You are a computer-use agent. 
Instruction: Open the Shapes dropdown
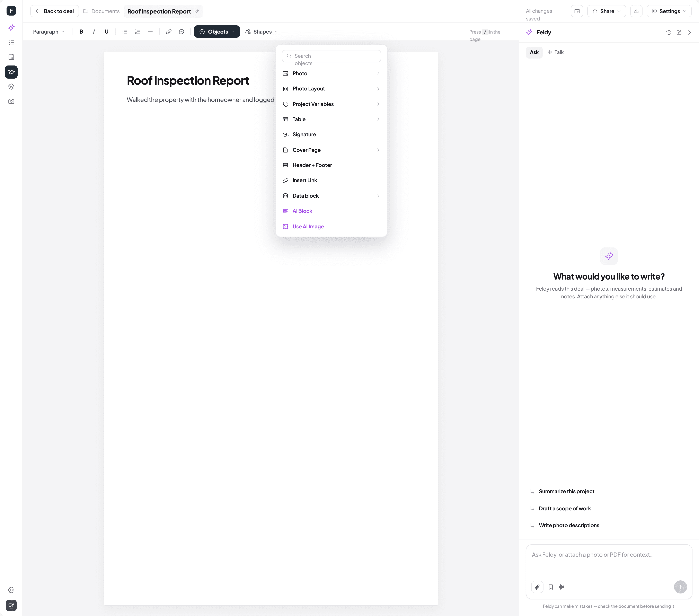click(x=262, y=32)
